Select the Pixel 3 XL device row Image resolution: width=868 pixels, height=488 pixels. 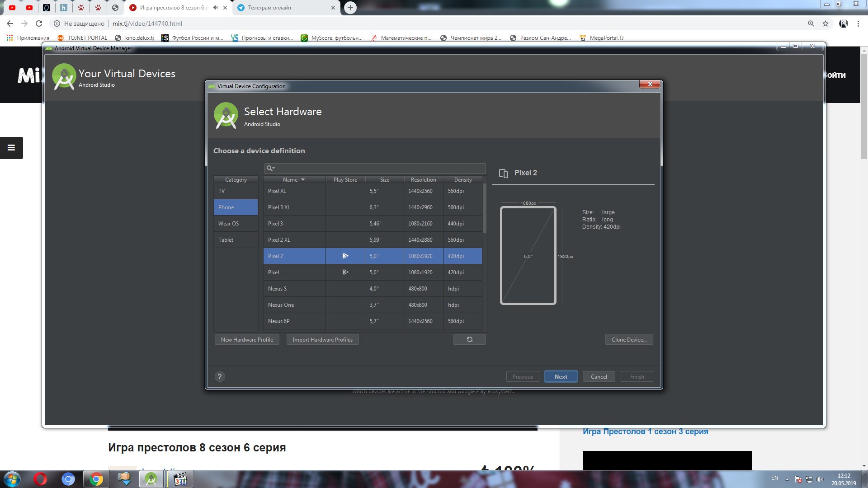pos(373,207)
